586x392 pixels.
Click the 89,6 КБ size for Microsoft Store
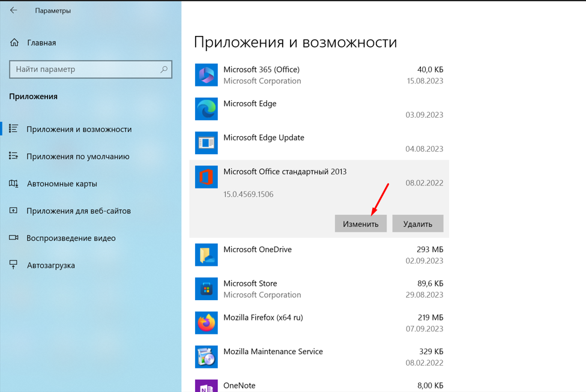pyautogui.click(x=430, y=283)
